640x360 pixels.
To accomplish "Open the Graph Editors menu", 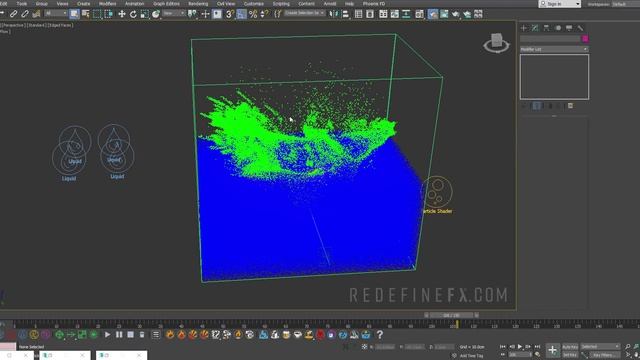I will click(166, 4).
